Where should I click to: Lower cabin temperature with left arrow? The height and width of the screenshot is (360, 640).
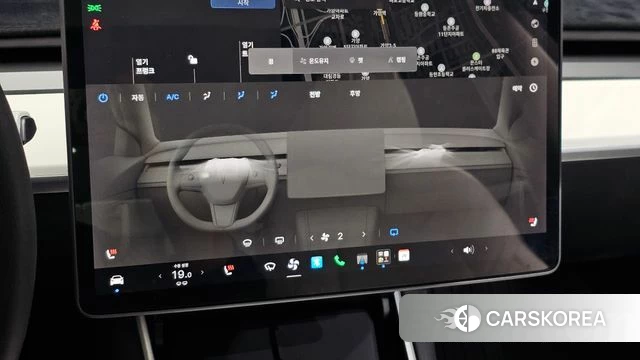160,276
